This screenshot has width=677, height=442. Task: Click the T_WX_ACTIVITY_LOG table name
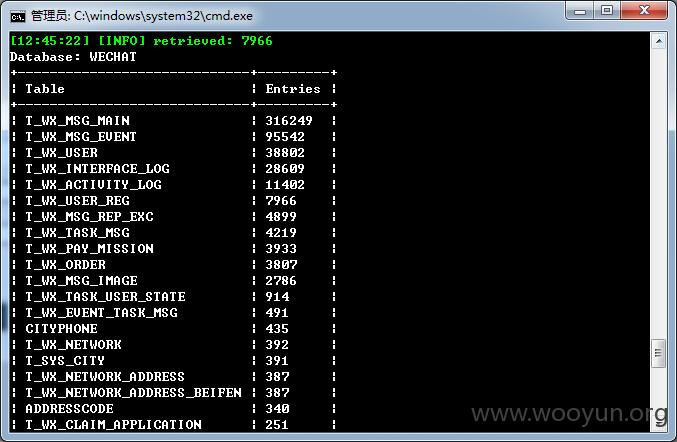93,185
